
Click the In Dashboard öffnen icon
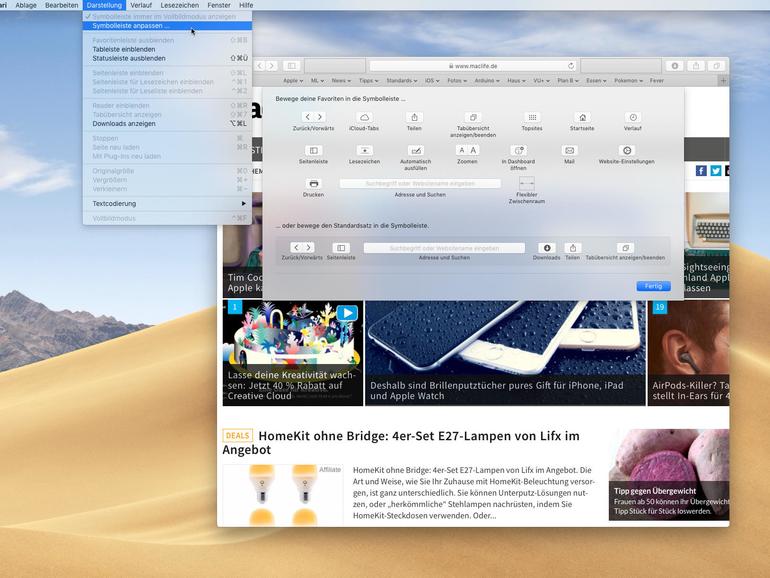[x=518, y=150]
